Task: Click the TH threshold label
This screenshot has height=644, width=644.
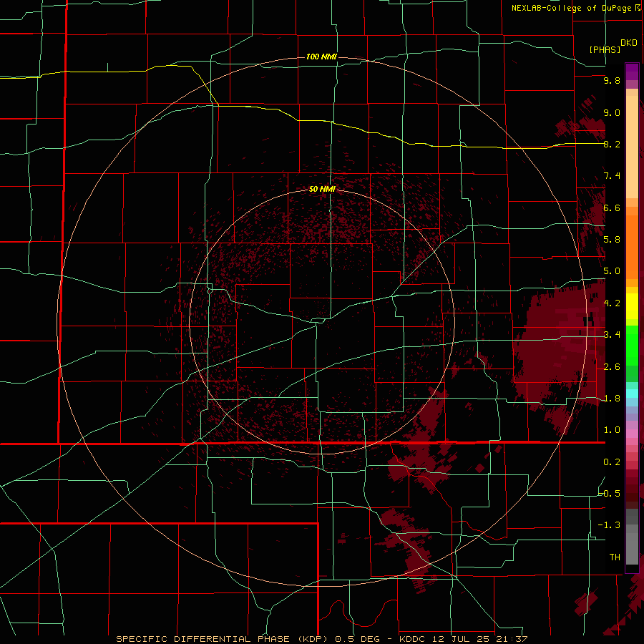Action: (615, 557)
